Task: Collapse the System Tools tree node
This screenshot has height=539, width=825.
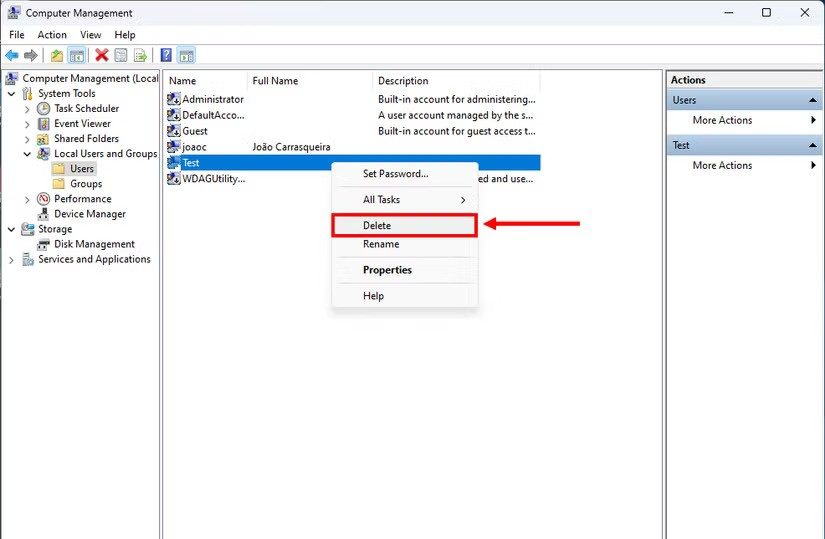Action: [12, 94]
